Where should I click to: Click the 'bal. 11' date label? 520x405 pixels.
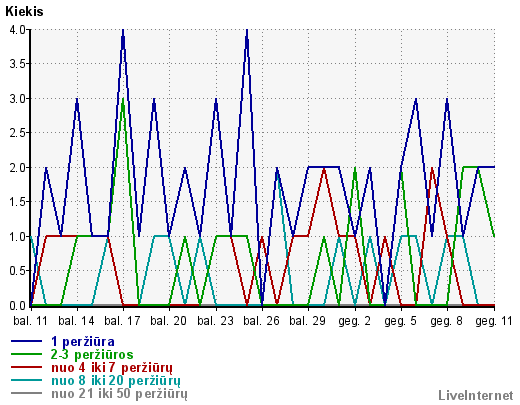click(31, 321)
